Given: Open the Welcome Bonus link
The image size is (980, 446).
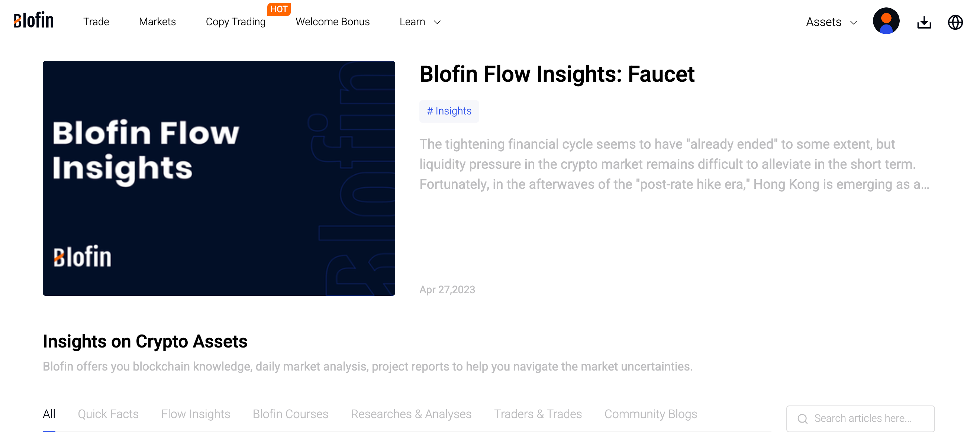Looking at the screenshot, I should point(332,22).
